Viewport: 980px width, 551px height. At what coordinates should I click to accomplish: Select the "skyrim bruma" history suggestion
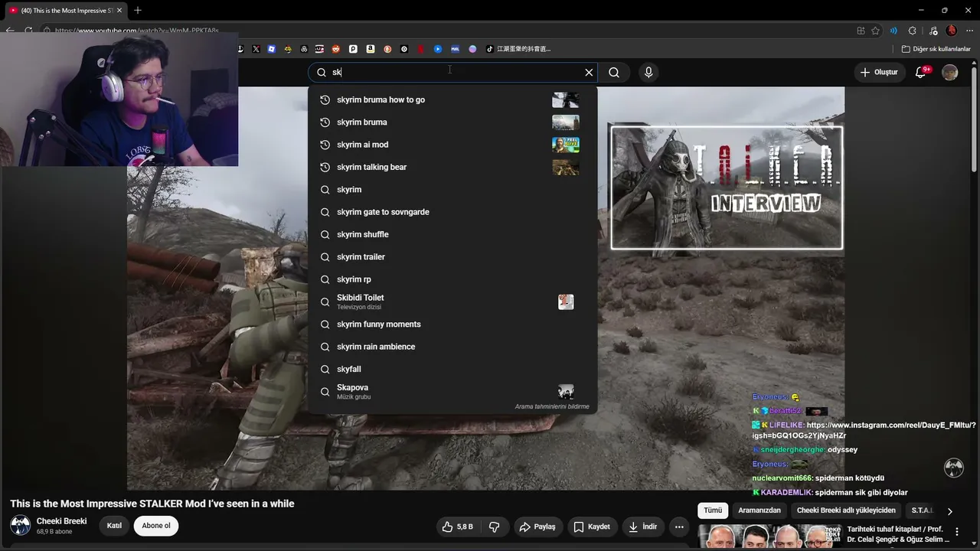tap(452, 122)
